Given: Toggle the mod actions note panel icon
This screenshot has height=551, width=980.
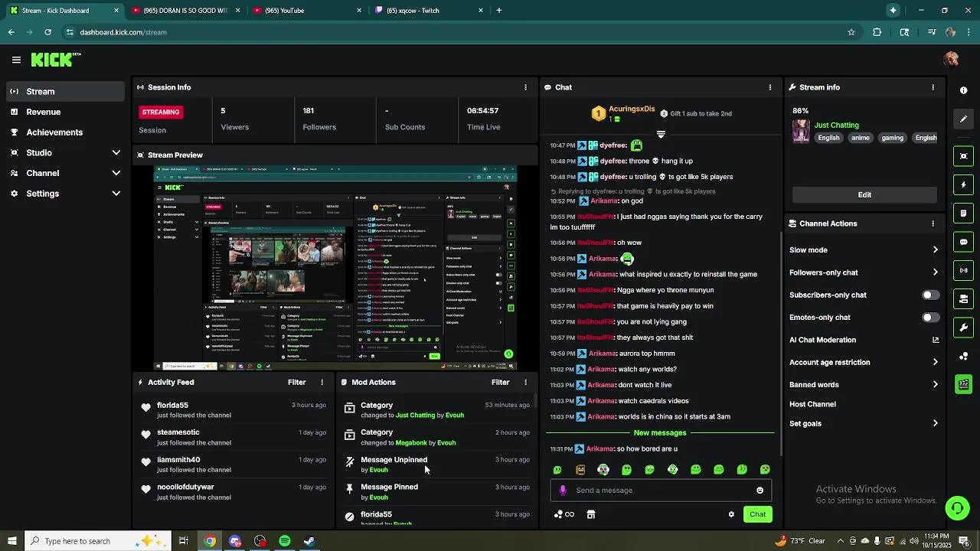Looking at the screenshot, I should tap(963, 213).
